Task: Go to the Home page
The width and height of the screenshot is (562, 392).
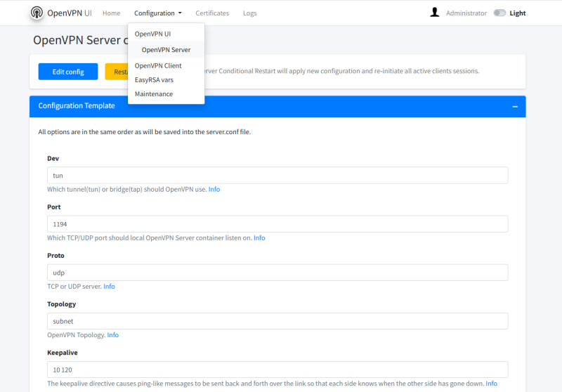Action: [x=112, y=13]
